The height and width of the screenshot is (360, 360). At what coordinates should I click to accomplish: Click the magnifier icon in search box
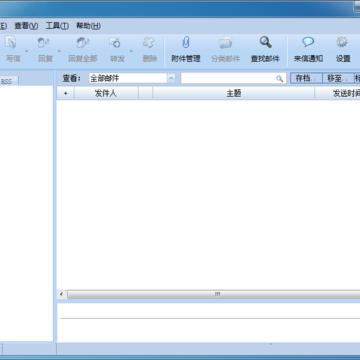pyautogui.click(x=279, y=79)
